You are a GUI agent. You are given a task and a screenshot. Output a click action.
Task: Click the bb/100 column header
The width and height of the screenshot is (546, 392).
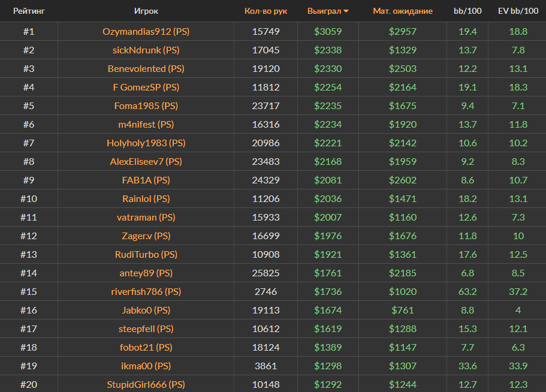467,11
